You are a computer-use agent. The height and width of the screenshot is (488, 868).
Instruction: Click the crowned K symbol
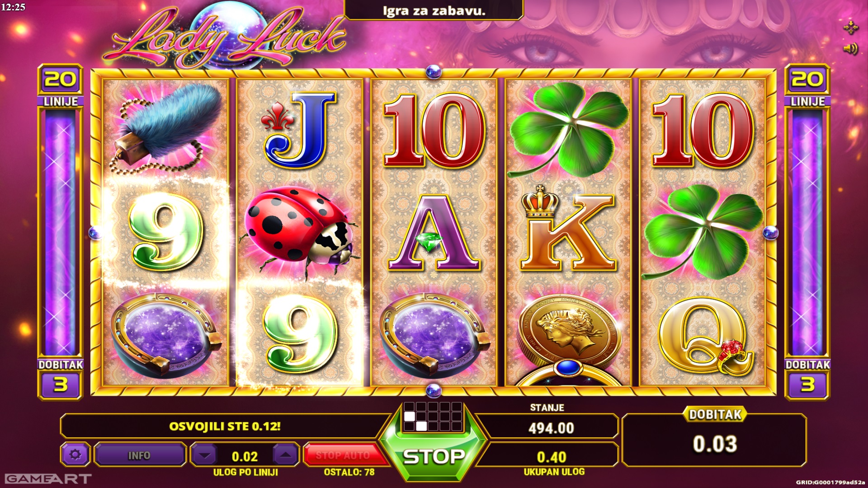tap(567, 230)
